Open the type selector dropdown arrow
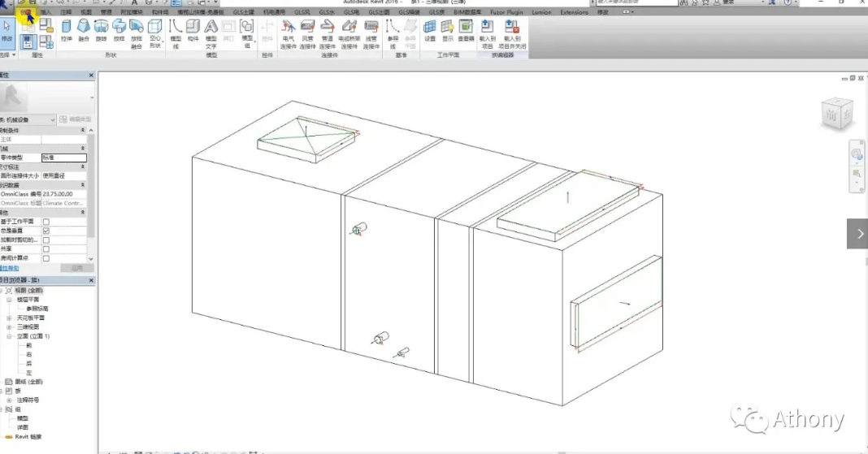This screenshot has width=868, height=454. [x=91, y=98]
